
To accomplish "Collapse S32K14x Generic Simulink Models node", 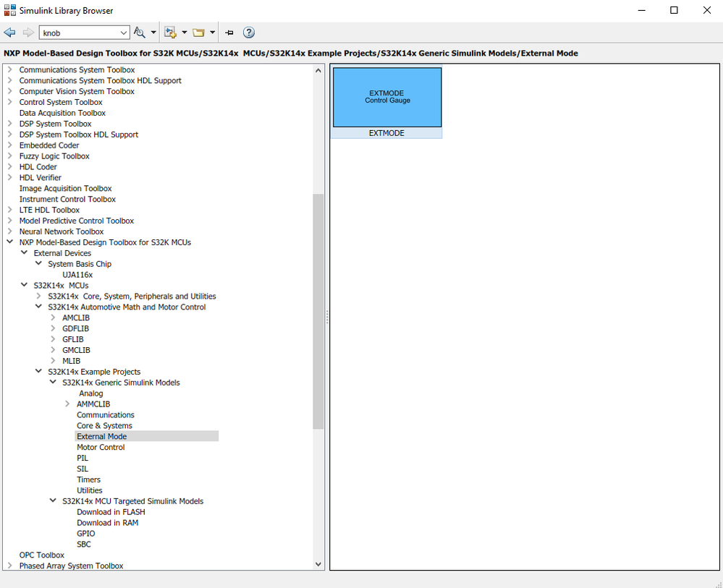I will click(53, 383).
